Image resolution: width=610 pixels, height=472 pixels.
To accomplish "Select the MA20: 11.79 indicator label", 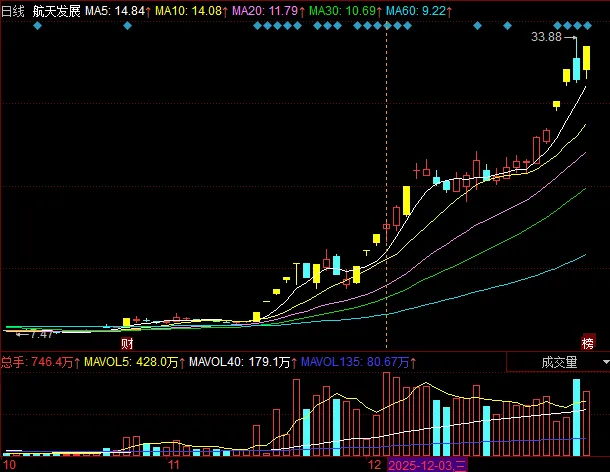I will [268, 11].
